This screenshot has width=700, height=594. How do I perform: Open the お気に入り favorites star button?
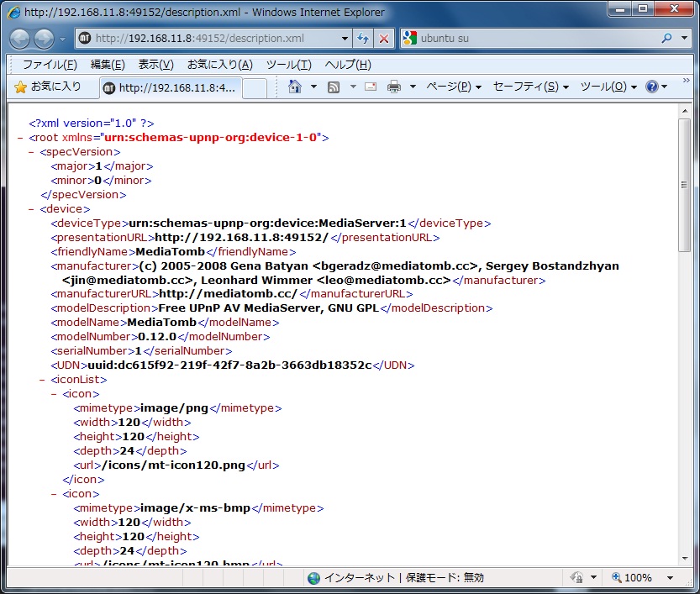47,87
